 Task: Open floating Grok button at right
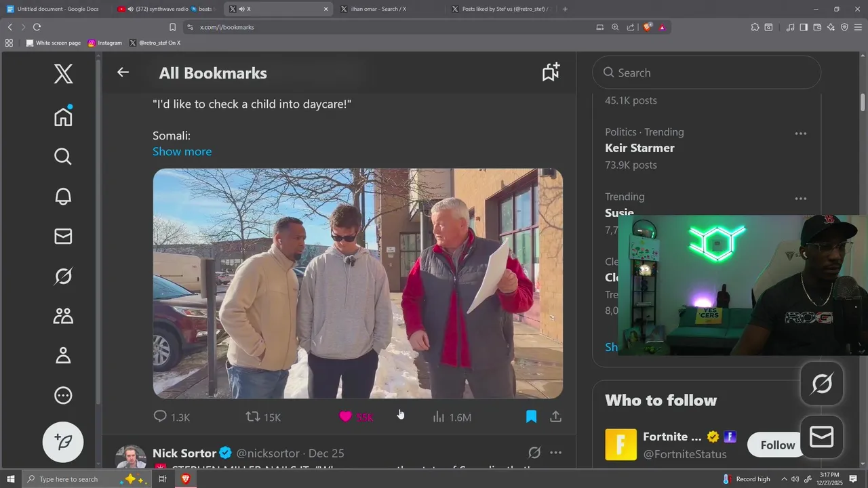coord(822,384)
